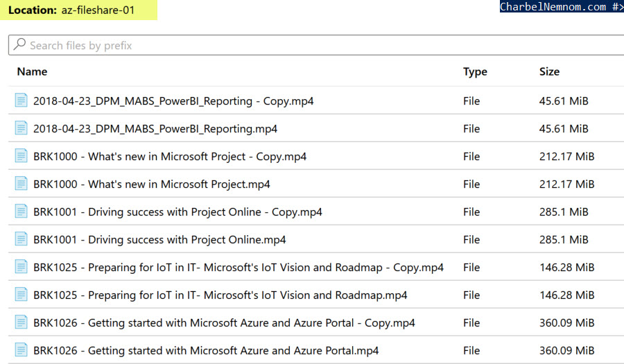Click file icon for BRK1000 Microsoft Project - Copy.mp4

21,156
